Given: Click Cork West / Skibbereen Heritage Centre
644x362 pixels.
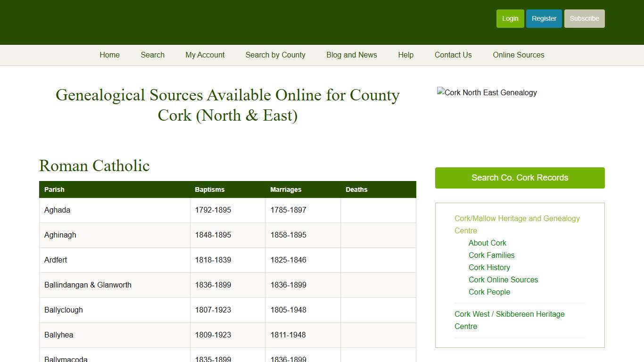Looking at the screenshot, I should coord(509,320).
